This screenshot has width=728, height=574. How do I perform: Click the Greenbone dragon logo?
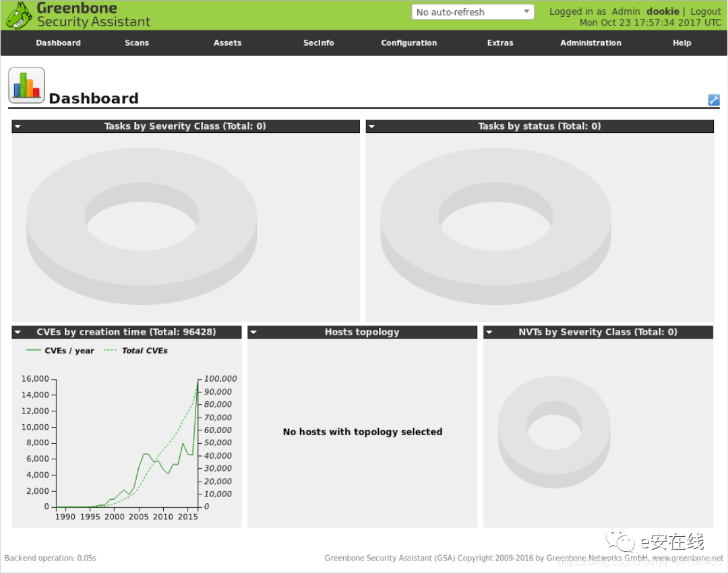pyautogui.click(x=19, y=16)
